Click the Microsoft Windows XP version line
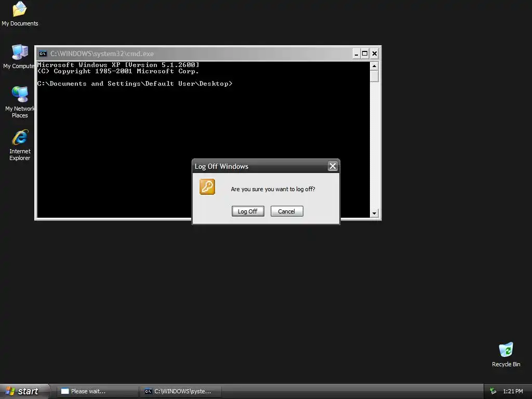Image resolution: width=532 pixels, height=399 pixels. click(x=118, y=64)
